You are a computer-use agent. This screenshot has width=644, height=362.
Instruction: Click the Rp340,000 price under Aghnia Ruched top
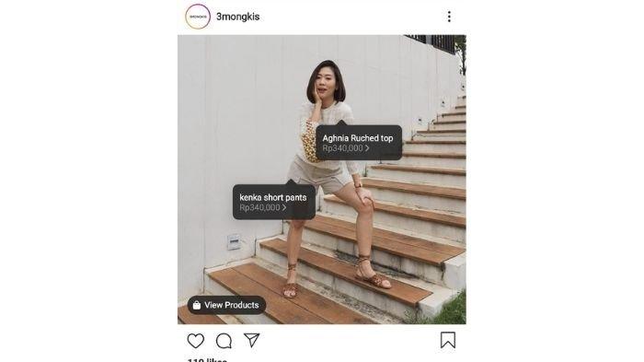(342, 148)
